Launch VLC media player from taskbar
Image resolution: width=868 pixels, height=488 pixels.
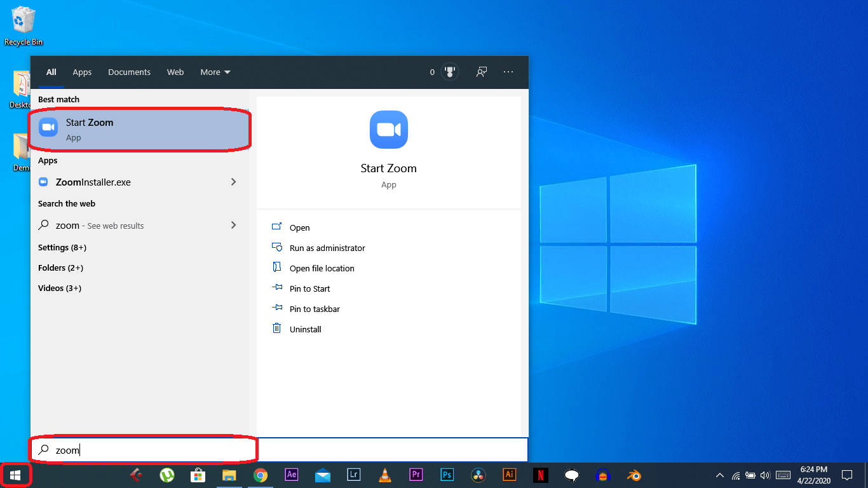coord(384,475)
